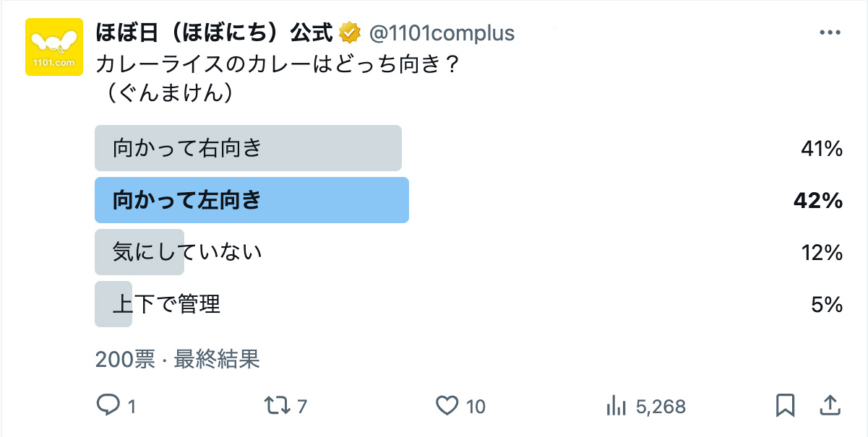Click the 5,268 views count
Image resolution: width=868 pixels, height=437 pixels.
click(658, 407)
